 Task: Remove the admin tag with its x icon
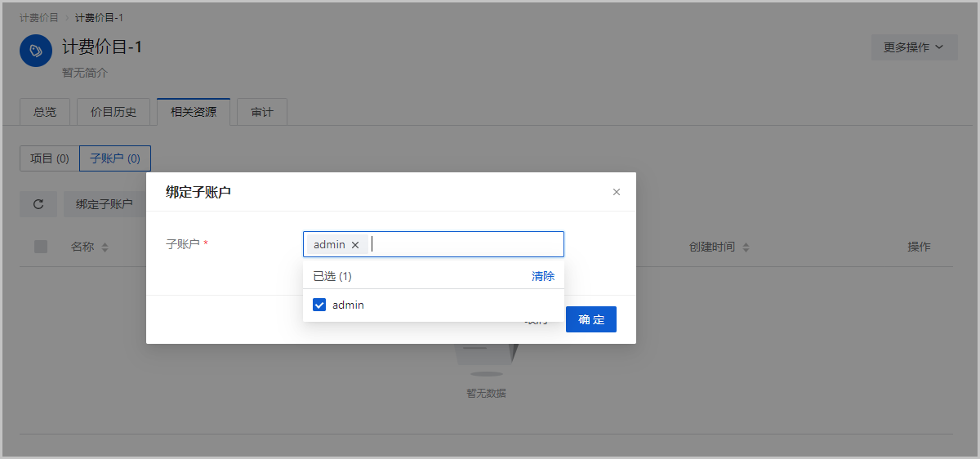pyautogui.click(x=355, y=245)
